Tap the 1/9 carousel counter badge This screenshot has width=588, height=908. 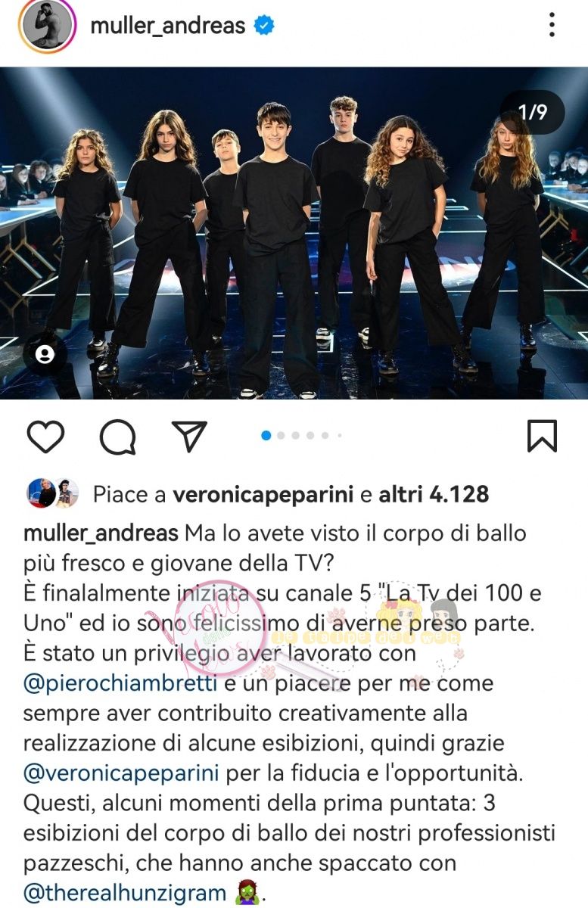click(x=532, y=112)
